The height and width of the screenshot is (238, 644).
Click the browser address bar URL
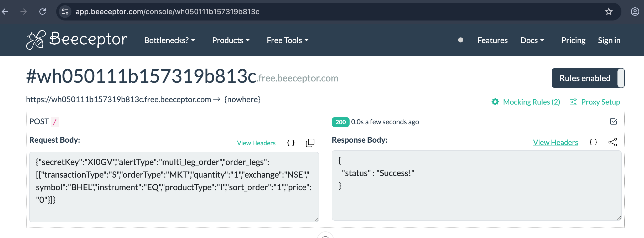[x=168, y=12]
